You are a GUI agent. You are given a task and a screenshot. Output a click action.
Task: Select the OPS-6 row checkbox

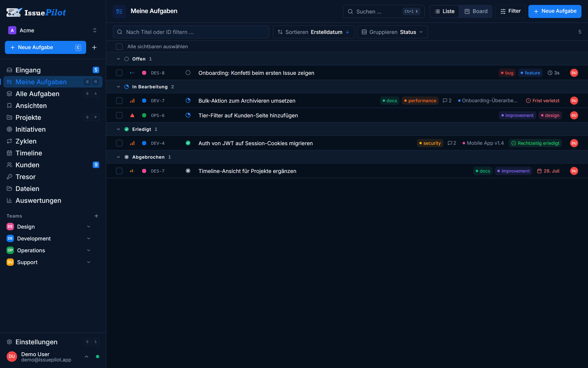[x=119, y=115]
